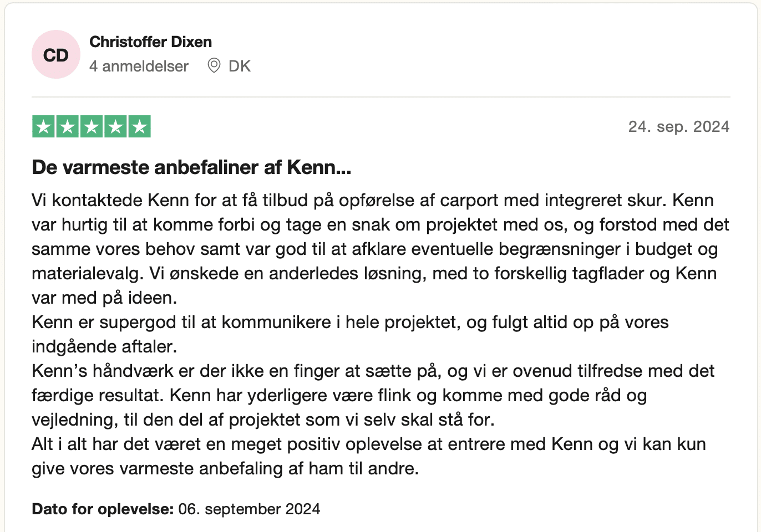Screen dimensions: 761x532
Task: Click the pink CD avatar circle
Action: [56, 55]
